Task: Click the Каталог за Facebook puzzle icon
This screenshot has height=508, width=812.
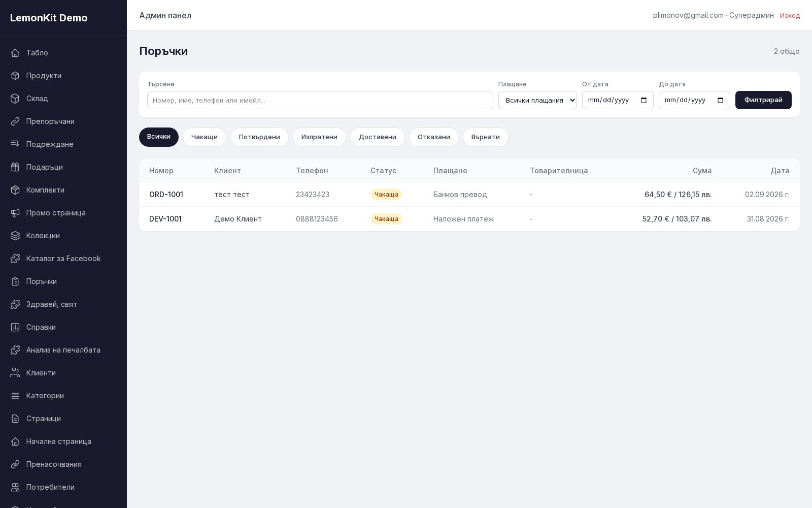Action: coord(15,259)
